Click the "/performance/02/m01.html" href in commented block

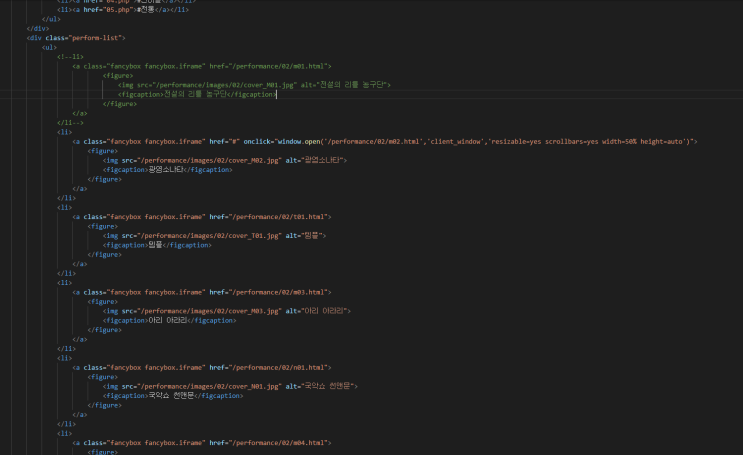pos(280,66)
